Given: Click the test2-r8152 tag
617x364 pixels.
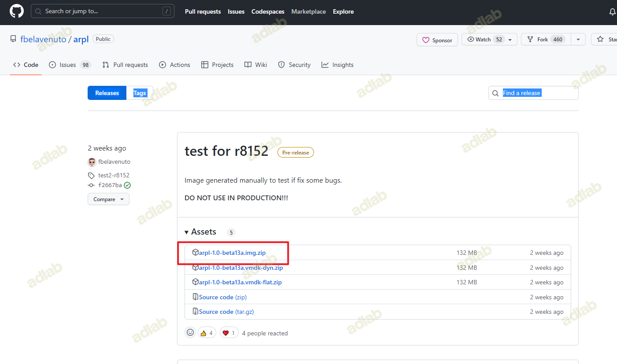Looking at the screenshot, I should click(x=113, y=175).
